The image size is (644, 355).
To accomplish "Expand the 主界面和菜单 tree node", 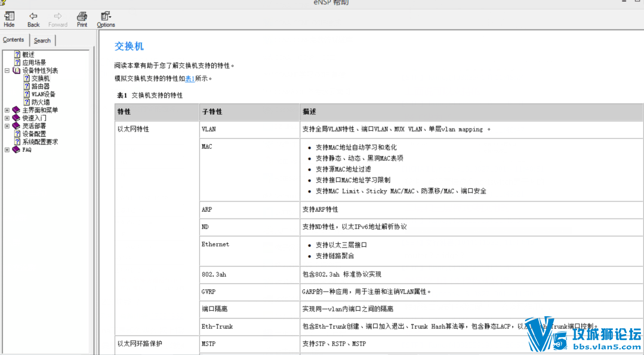I will tap(7, 110).
